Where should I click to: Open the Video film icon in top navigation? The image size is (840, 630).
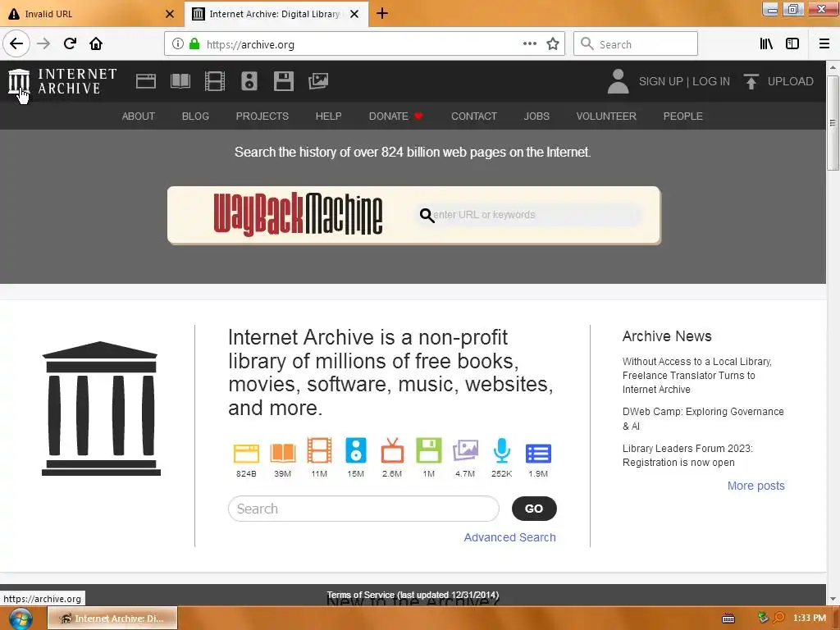pos(215,81)
